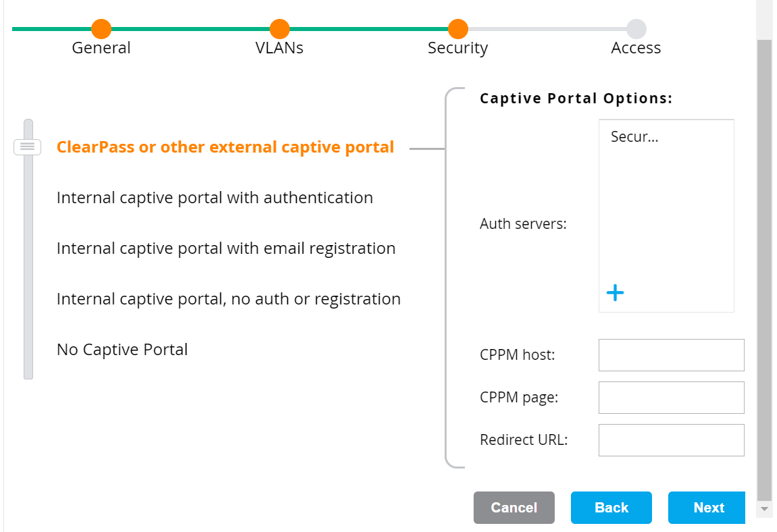Click the Redirect URL text box
This screenshot has height=532, width=777.
[671, 440]
